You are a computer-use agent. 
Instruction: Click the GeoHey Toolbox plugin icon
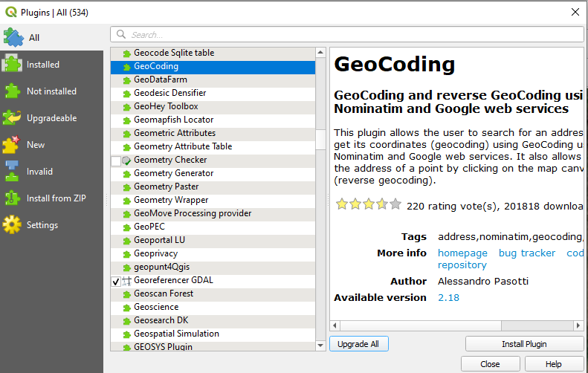127,107
